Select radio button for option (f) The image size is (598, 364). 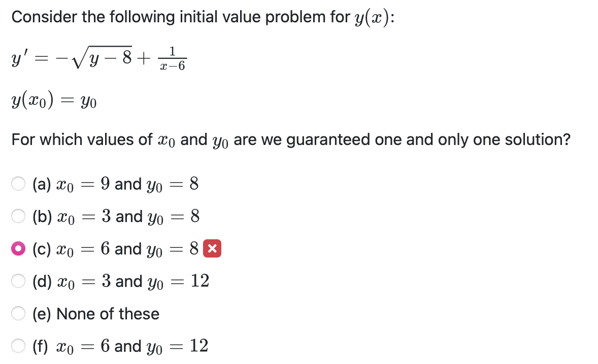pos(18,346)
